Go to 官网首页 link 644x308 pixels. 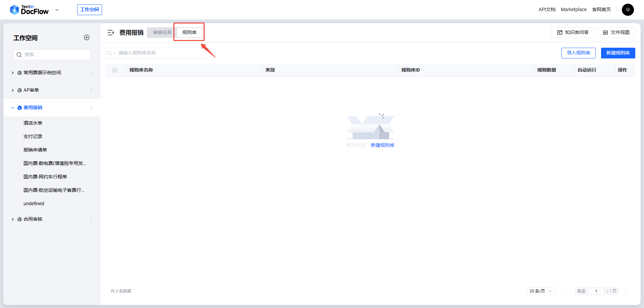coord(601,9)
